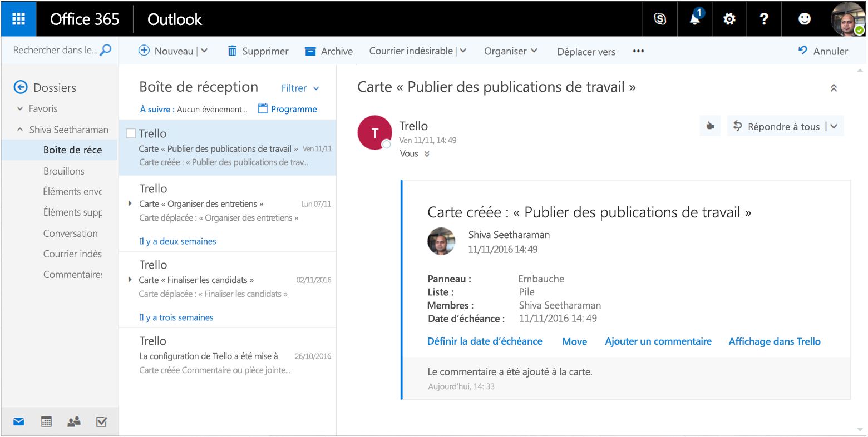Switch to the Tasks module icon
868x437 pixels.
(101, 422)
